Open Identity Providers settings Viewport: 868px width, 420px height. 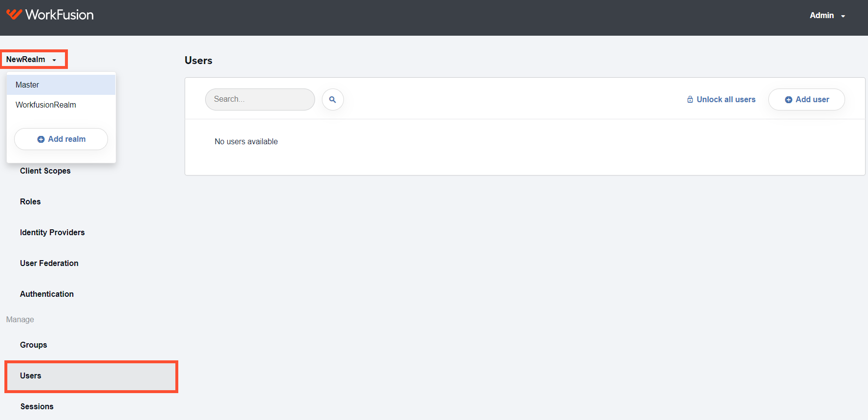pyautogui.click(x=52, y=232)
